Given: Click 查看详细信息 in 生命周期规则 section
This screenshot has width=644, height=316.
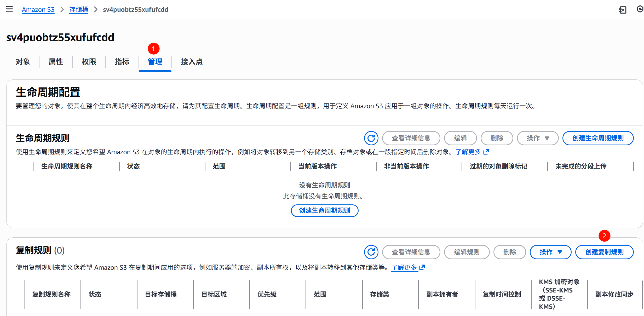Looking at the screenshot, I should (x=411, y=138).
